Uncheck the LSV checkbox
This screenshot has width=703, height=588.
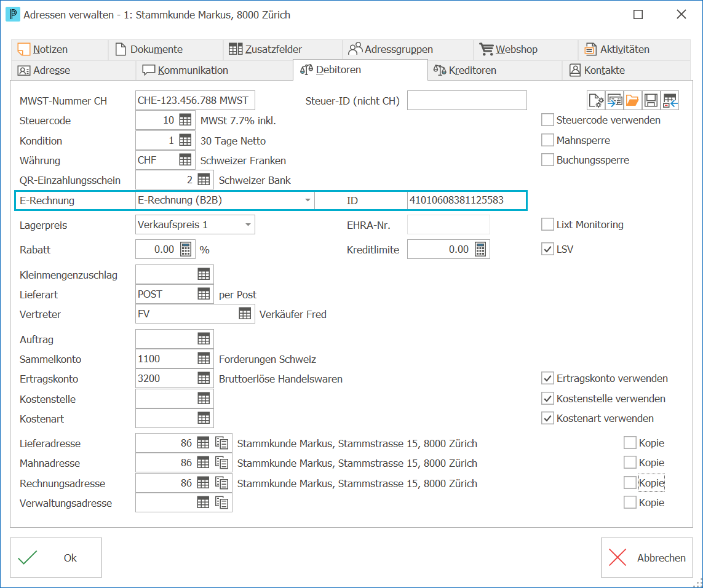click(x=547, y=249)
